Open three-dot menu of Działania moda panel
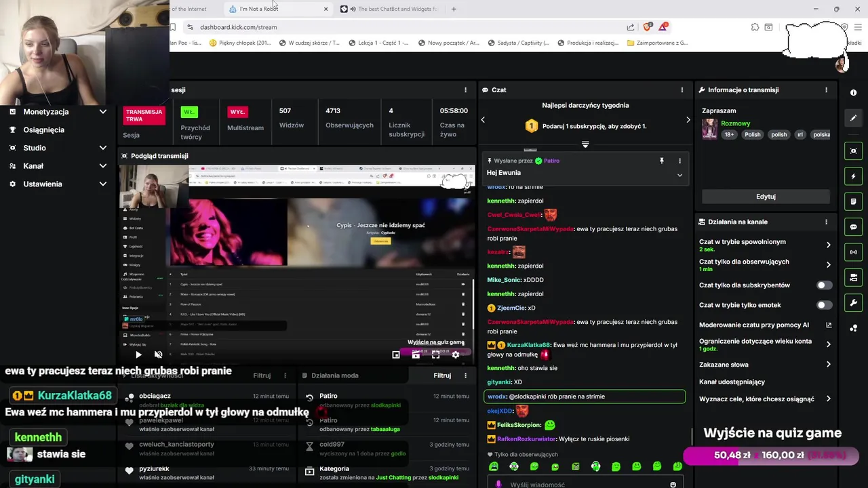868x488 pixels. click(465, 375)
